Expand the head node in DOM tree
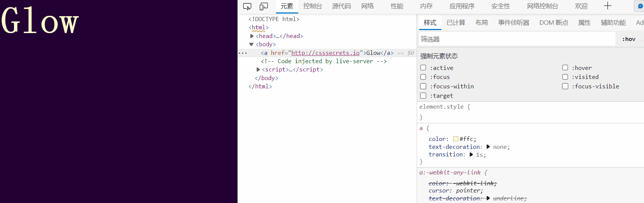The height and width of the screenshot is (203, 644). [252, 36]
